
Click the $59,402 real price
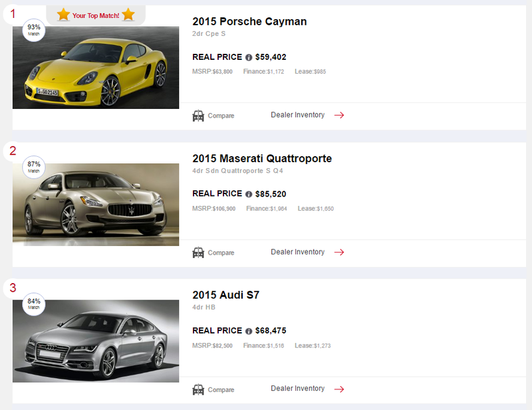tap(271, 57)
